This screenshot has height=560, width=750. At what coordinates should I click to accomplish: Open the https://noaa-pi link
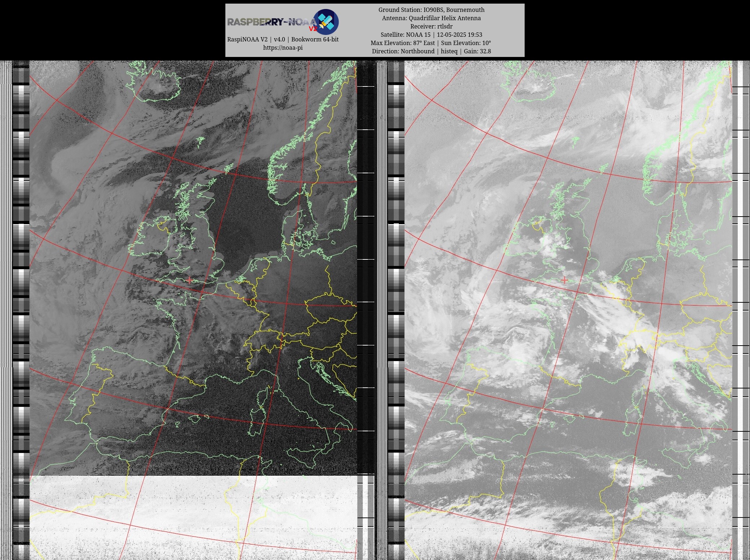click(283, 48)
